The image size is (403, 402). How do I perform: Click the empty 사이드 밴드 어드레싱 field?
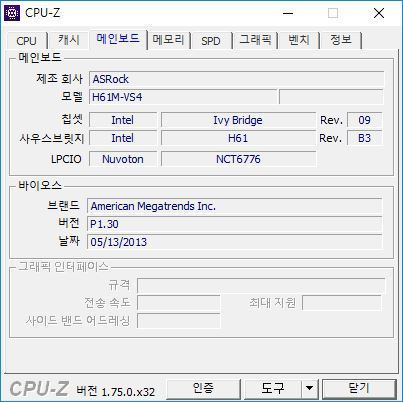click(179, 321)
